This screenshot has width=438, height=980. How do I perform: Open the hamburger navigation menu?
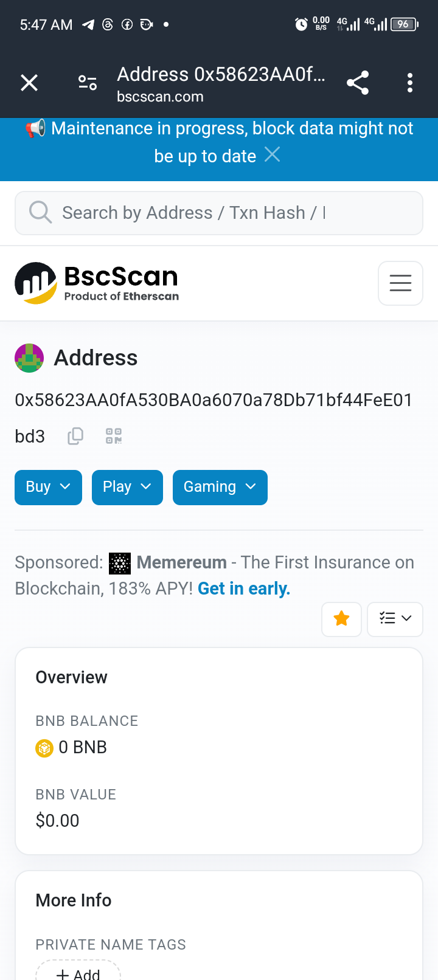pyautogui.click(x=400, y=283)
